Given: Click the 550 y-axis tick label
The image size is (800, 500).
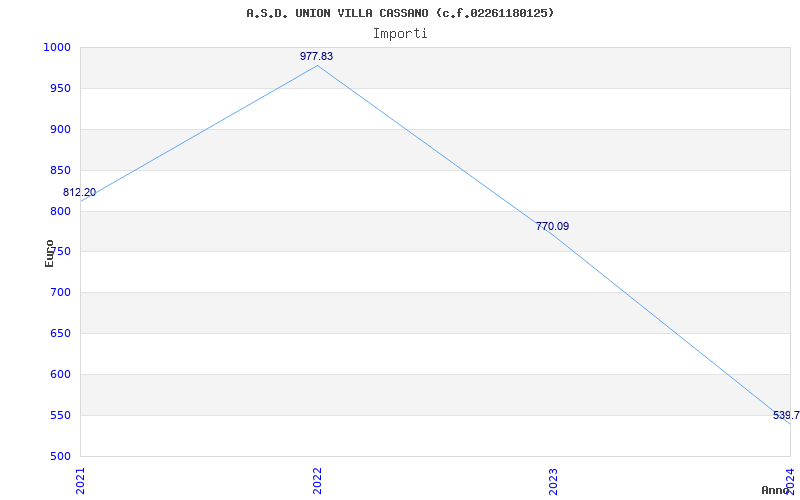Looking at the screenshot, I should pyautogui.click(x=60, y=415).
